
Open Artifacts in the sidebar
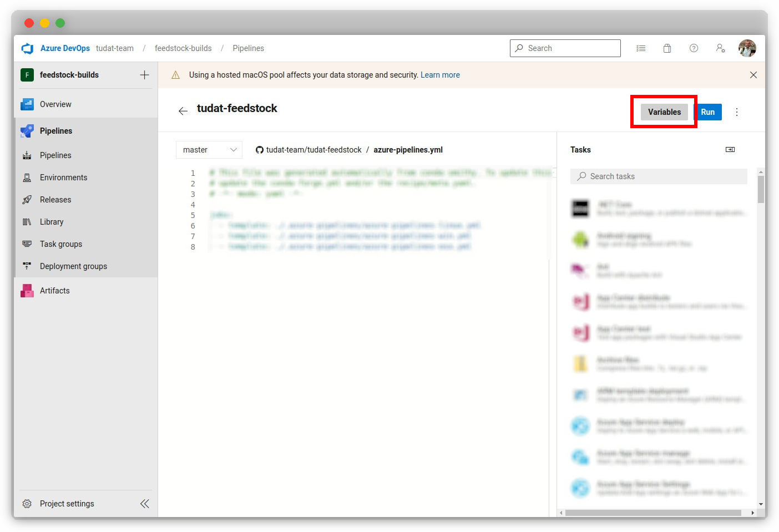click(85, 291)
